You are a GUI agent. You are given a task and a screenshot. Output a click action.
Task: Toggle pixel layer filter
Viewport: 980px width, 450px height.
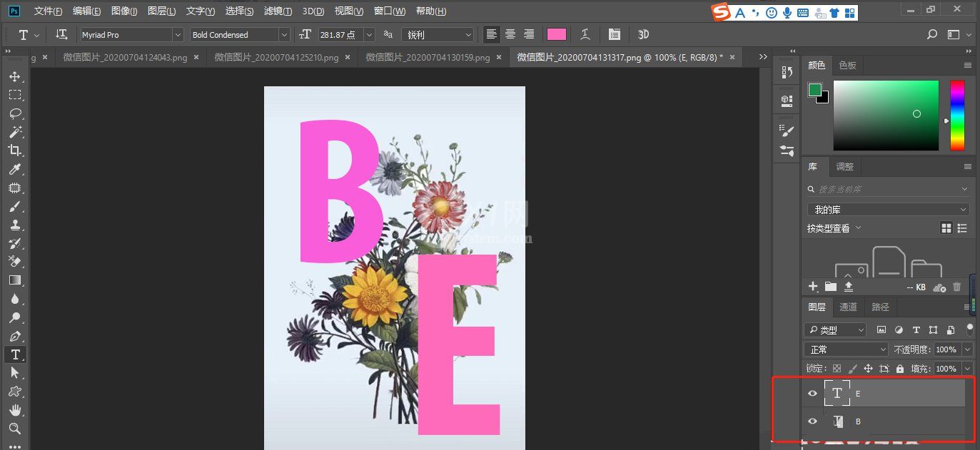pyautogui.click(x=882, y=330)
